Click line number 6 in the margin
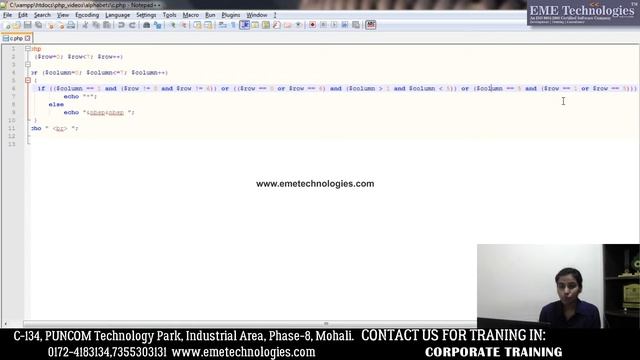Image resolution: width=640 pixels, height=360 pixels. click(x=13, y=89)
